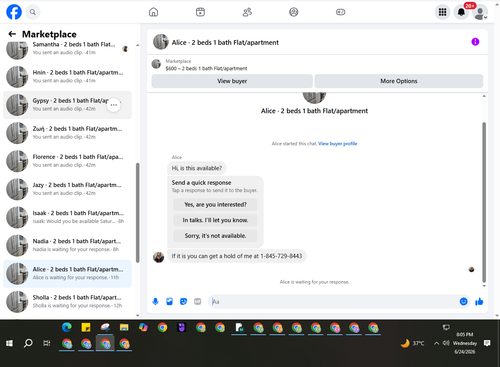Viewport: 500px width, 367px height.
Task: Open More Options for this listing
Action: point(399,81)
